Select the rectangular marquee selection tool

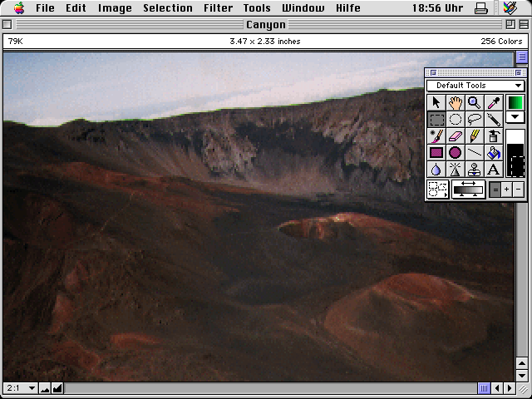(x=436, y=120)
